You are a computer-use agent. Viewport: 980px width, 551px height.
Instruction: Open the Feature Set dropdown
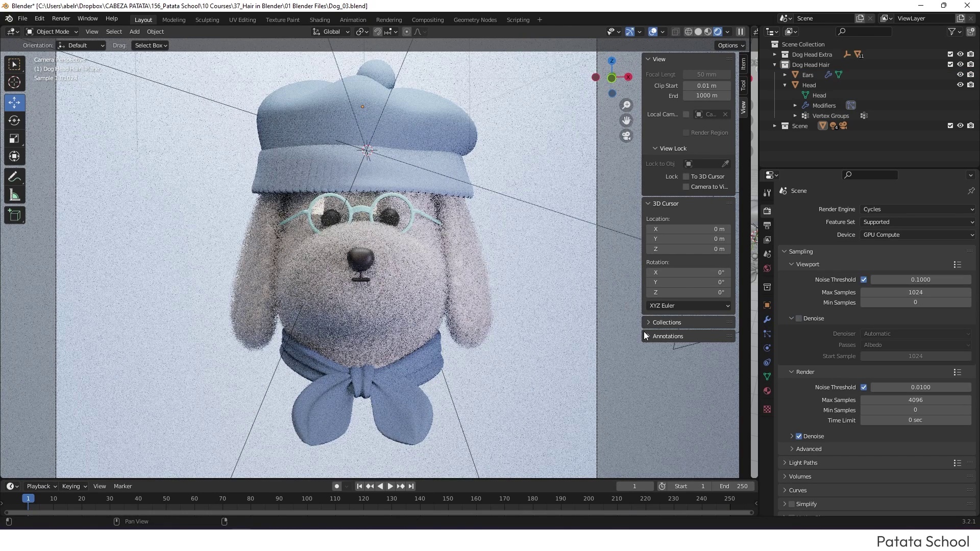tap(918, 222)
